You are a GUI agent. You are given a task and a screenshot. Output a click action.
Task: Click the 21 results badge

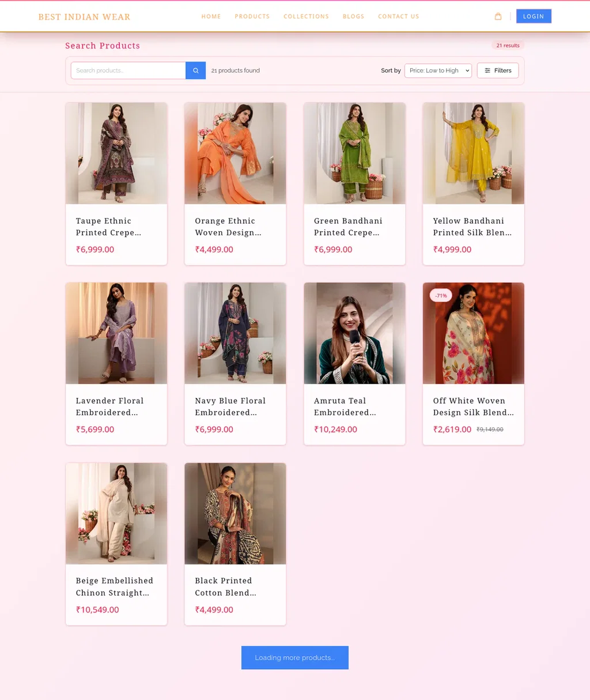pos(508,46)
